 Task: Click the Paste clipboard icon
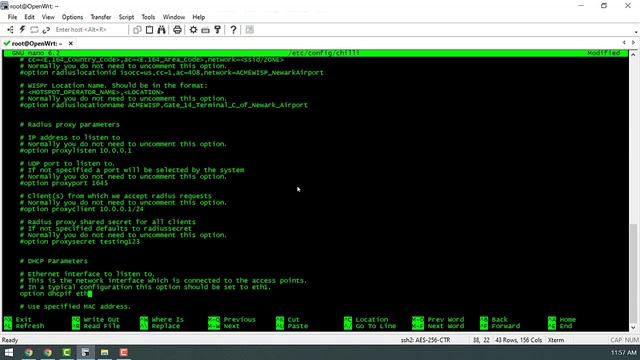pyautogui.click(x=149, y=30)
